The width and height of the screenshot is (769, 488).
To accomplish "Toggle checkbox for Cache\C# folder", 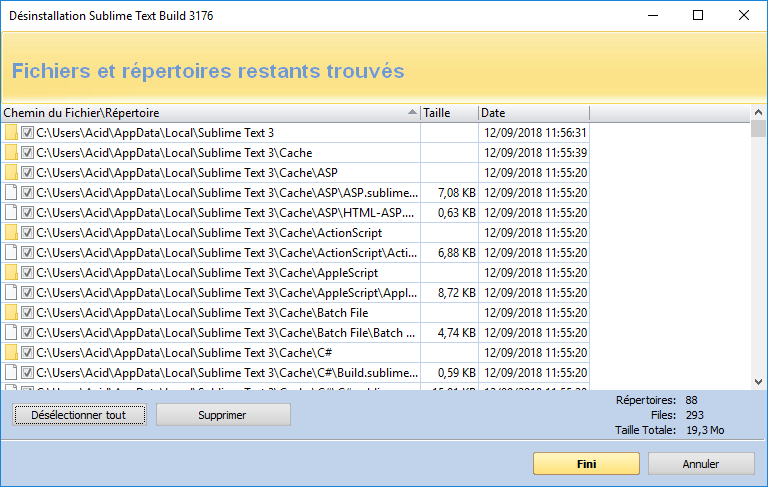I will 27,353.
